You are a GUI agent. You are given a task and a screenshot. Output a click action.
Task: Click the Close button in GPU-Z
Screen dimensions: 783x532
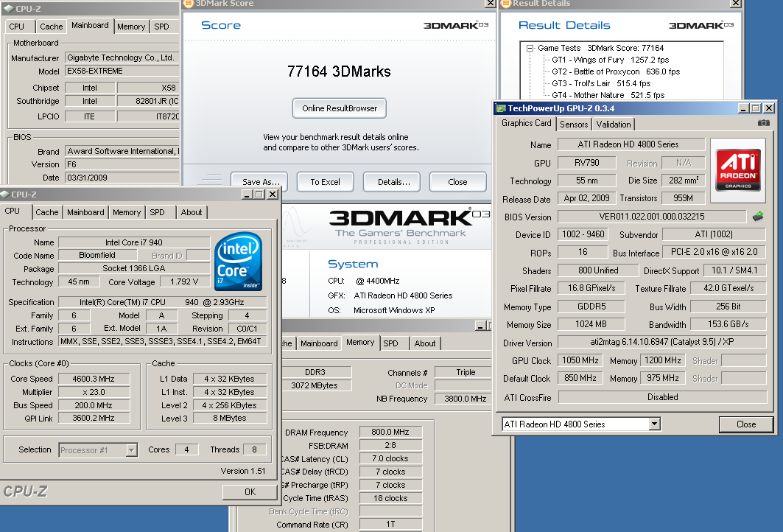(x=746, y=424)
